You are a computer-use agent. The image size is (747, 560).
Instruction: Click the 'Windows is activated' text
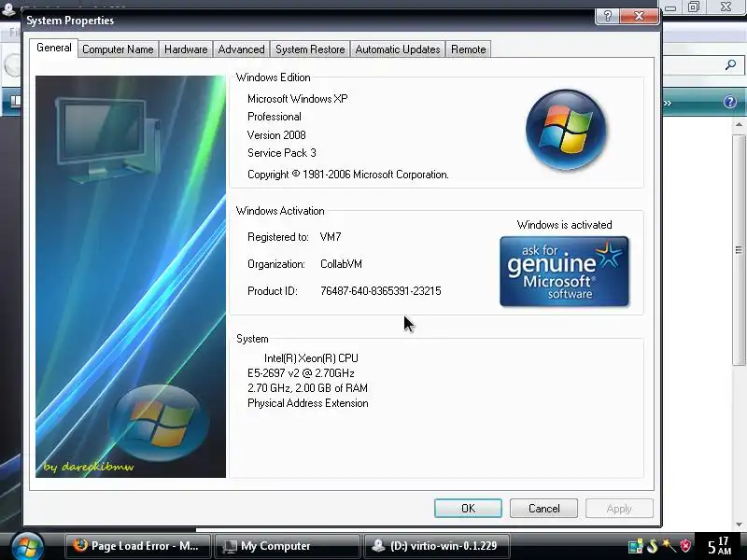565,225
